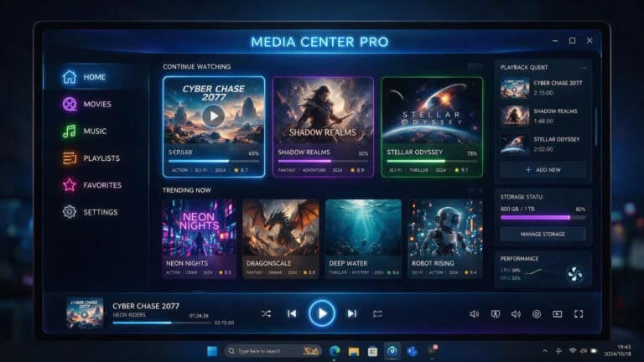Viewport: 644px width, 362px height.
Task: Click second speaker volume icon in player bar
Action: (x=516, y=314)
